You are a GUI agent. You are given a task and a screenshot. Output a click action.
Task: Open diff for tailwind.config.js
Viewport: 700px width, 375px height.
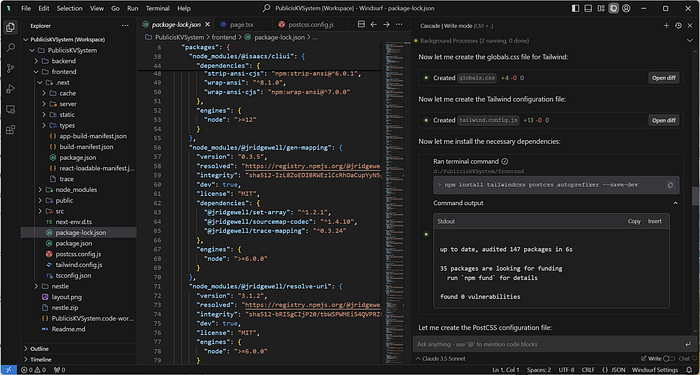point(663,120)
